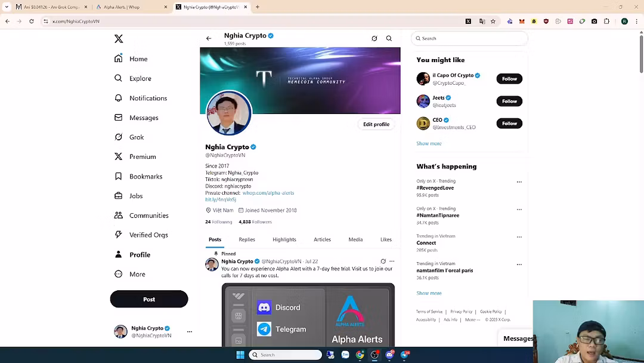Image resolution: width=644 pixels, height=363 pixels.
Task: Open the Terms of Service link
Action: click(x=429, y=312)
